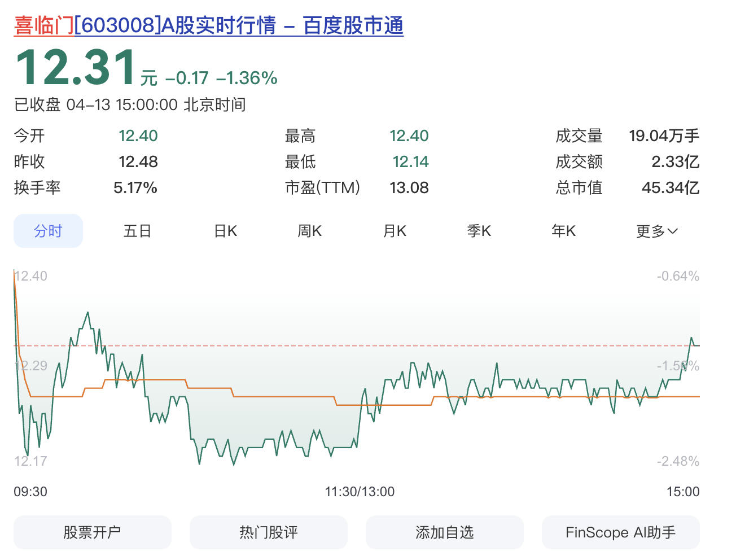Select the 分时 chart tab
The height and width of the screenshot is (560, 736).
[48, 231]
